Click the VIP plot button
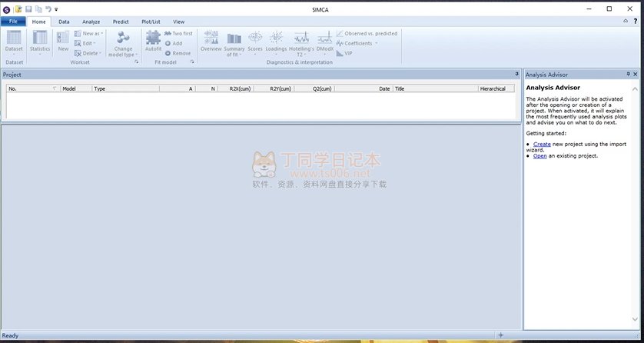The image size is (644, 343). click(344, 53)
